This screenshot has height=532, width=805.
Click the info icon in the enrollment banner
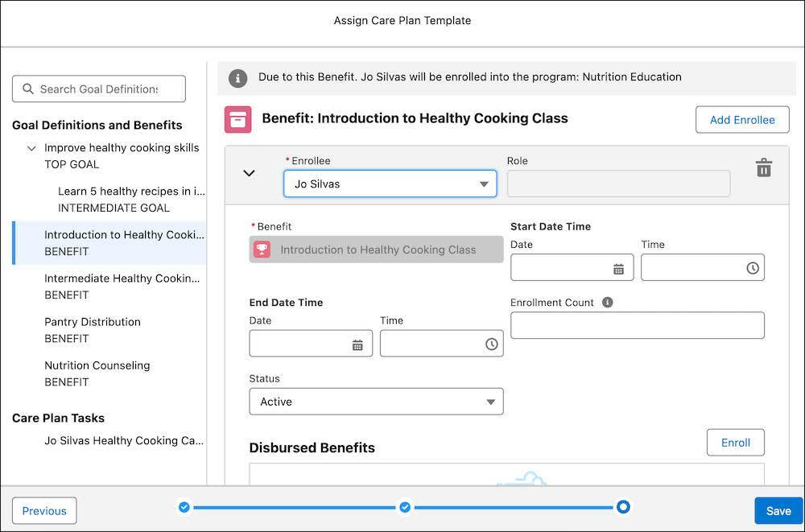coord(237,78)
